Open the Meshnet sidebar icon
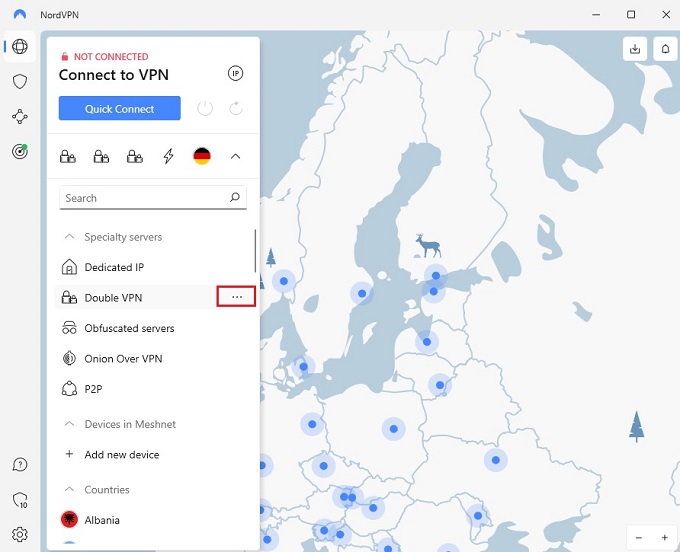The image size is (680, 552). [20, 117]
